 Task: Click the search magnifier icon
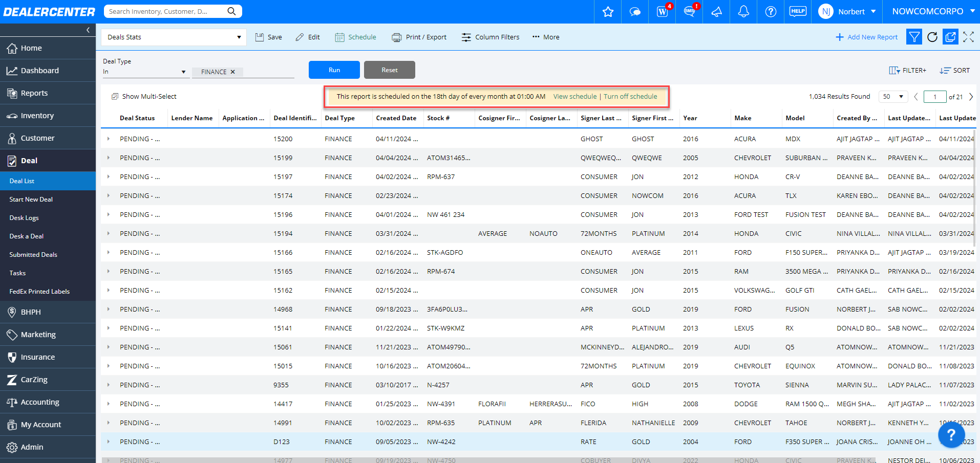(x=232, y=11)
